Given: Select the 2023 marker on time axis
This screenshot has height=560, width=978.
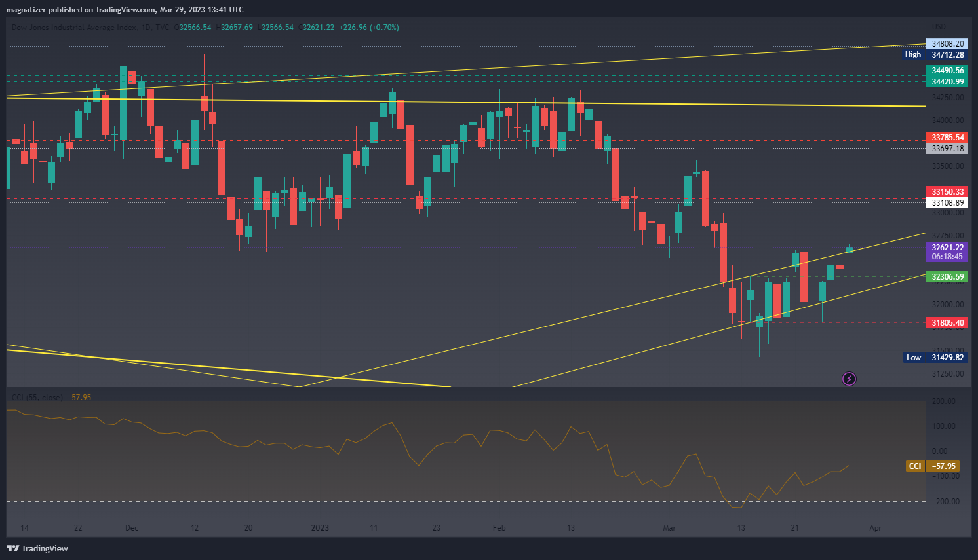Looking at the screenshot, I should pyautogui.click(x=320, y=528).
